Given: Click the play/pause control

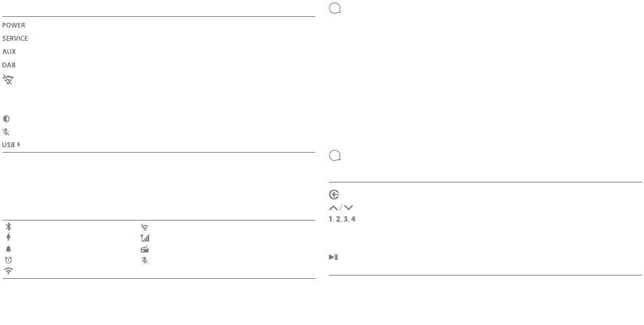Looking at the screenshot, I should [x=333, y=257].
